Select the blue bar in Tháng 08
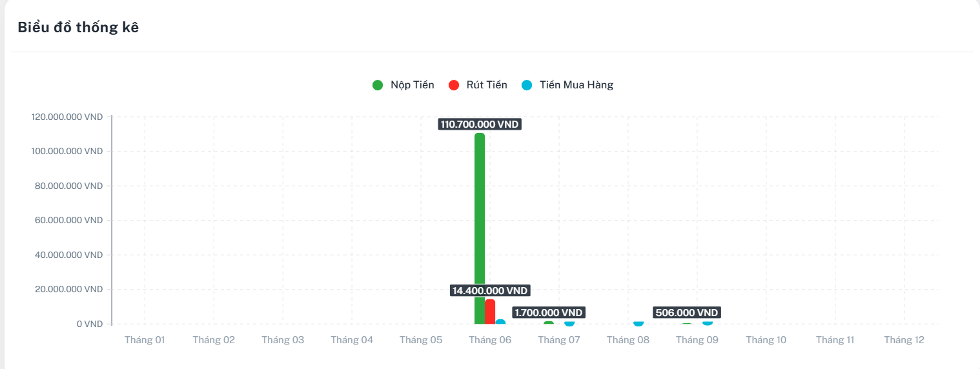 (638, 323)
